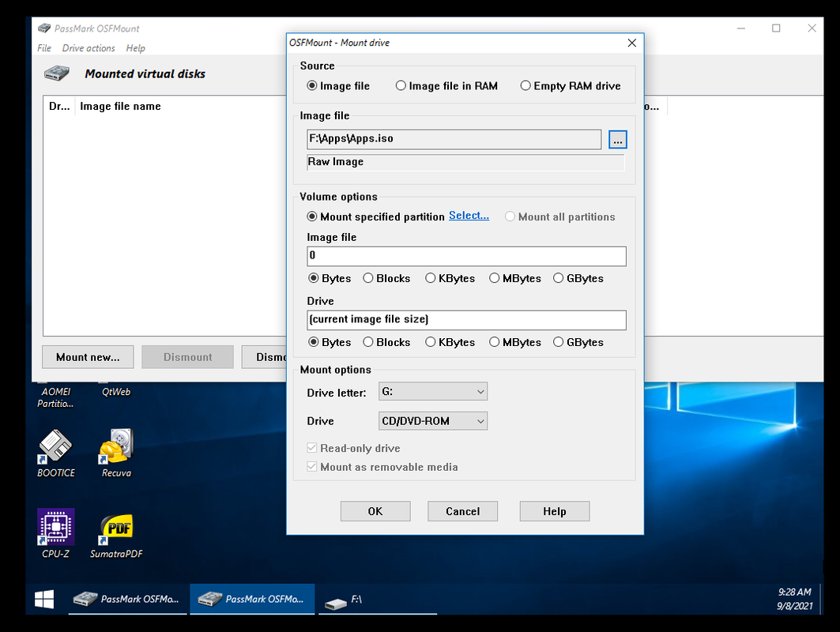Open the Help menu in OSFMount

click(x=136, y=48)
